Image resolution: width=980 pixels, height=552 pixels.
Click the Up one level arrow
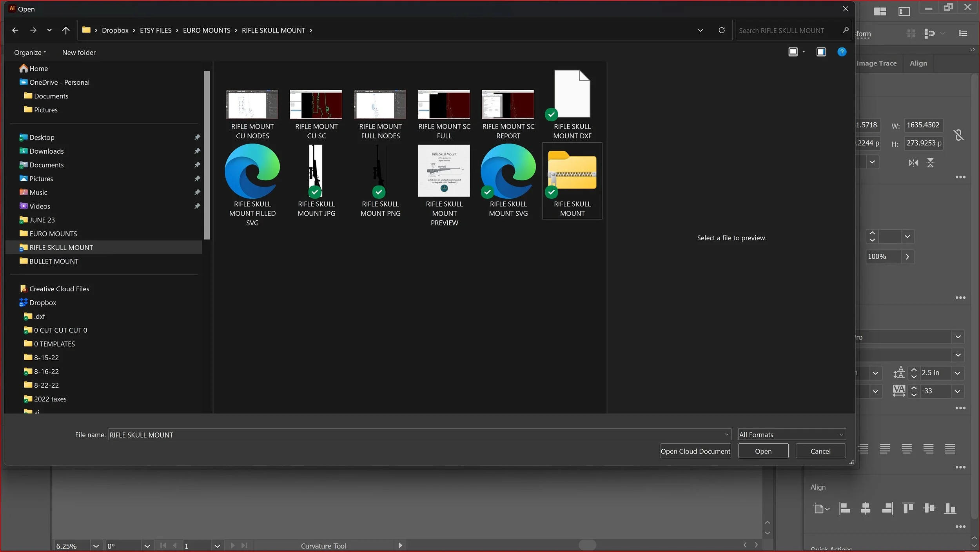click(66, 30)
